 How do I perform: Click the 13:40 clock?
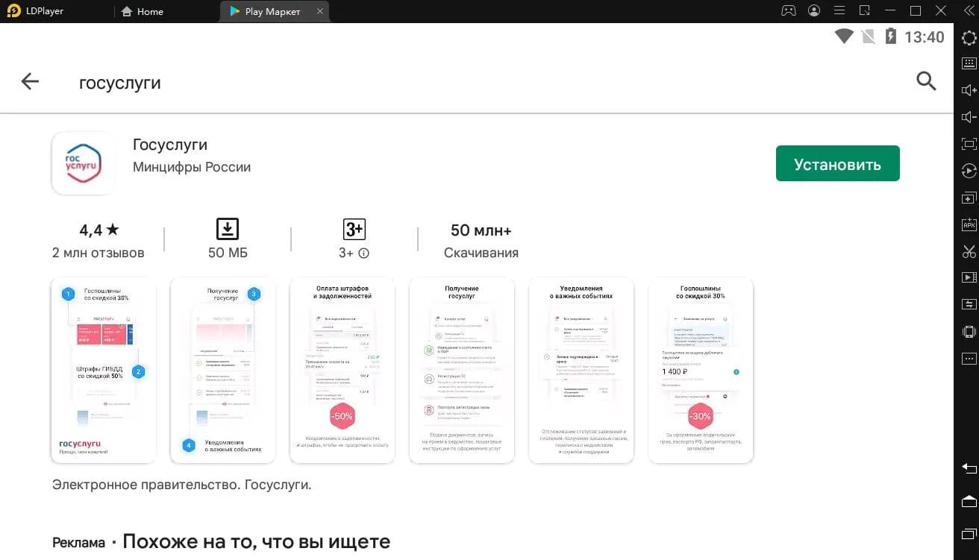(924, 37)
